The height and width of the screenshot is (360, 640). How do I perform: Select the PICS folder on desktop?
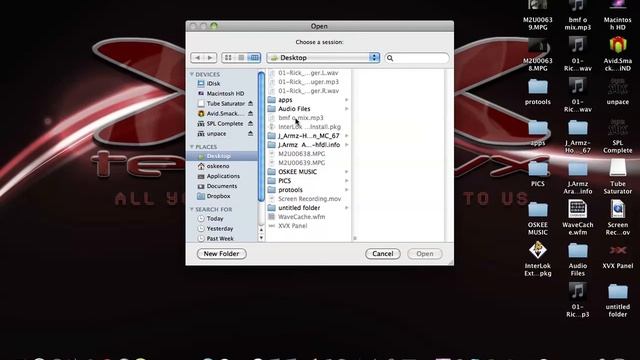(538, 174)
